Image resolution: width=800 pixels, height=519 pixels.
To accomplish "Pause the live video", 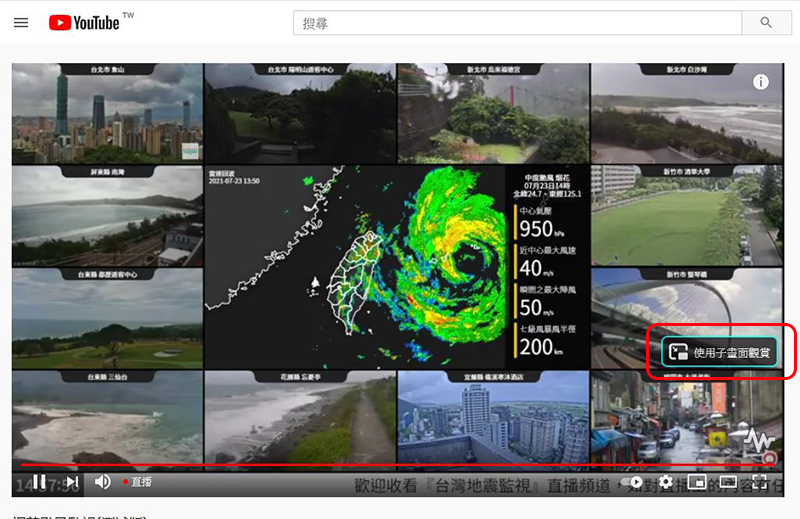I will (39, 482).
